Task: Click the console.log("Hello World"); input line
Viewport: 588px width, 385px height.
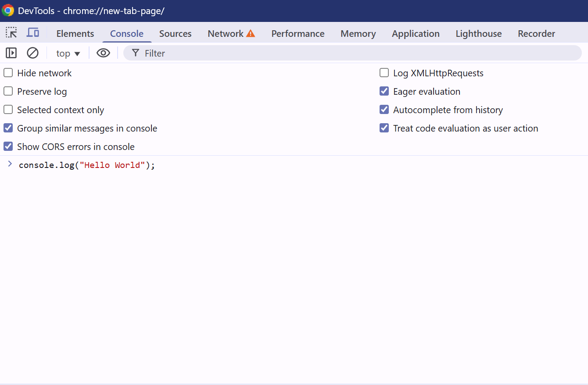Action: [87, 165]
